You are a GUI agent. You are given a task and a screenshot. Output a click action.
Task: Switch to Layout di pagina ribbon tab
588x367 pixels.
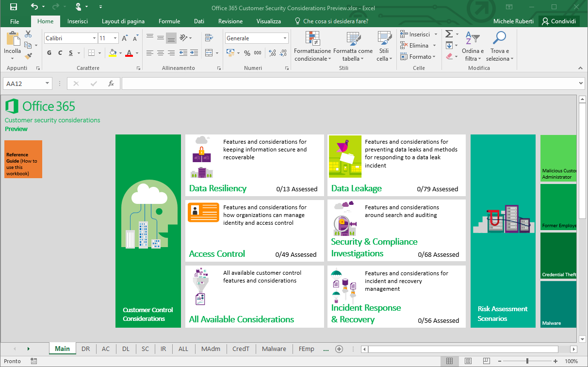coord(123,21)
